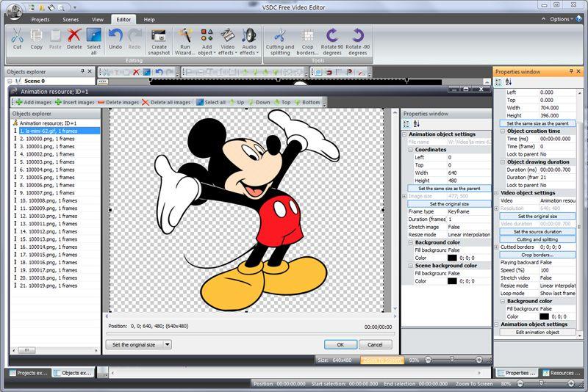Image resolution: width=588 pixels, height=392 pixels.
Task: Open the Options dropdown menu
Action: [562, 19]
